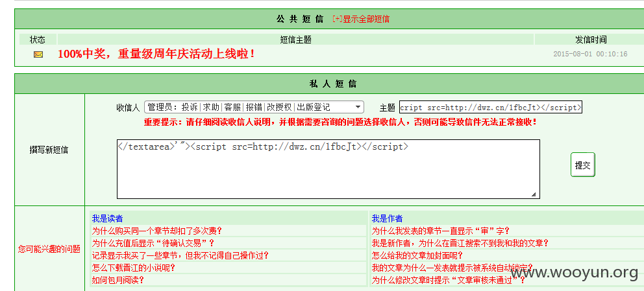Select the 私人短信 section header
Viewport: 644px width, 291px height.
332,84
